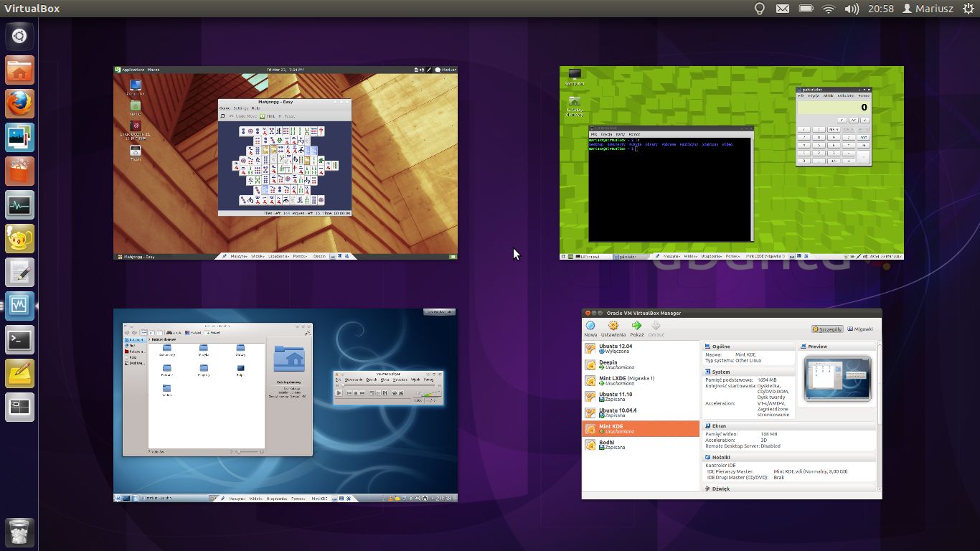
Task: Select the Bodhi virtual machine
Action: point(641,445)
